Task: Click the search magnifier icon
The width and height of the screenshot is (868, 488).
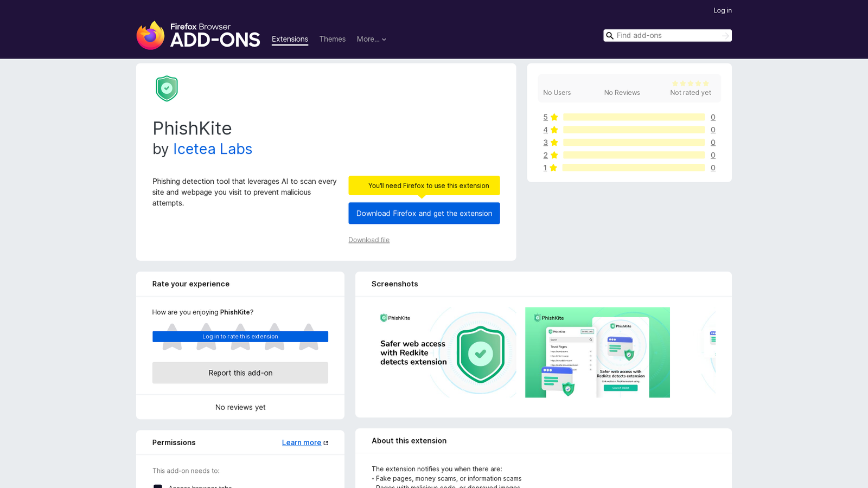Action: click(x=610, y=36)
